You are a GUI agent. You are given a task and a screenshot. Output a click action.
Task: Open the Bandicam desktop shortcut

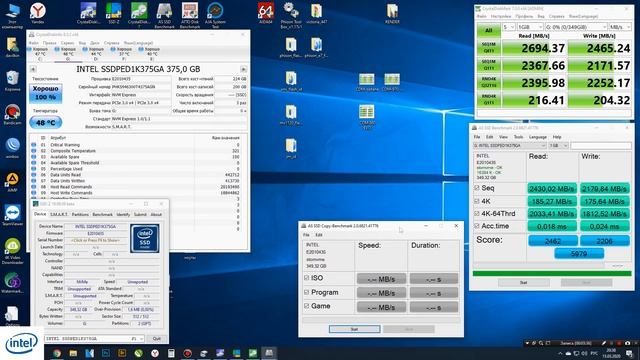point(12,115)
